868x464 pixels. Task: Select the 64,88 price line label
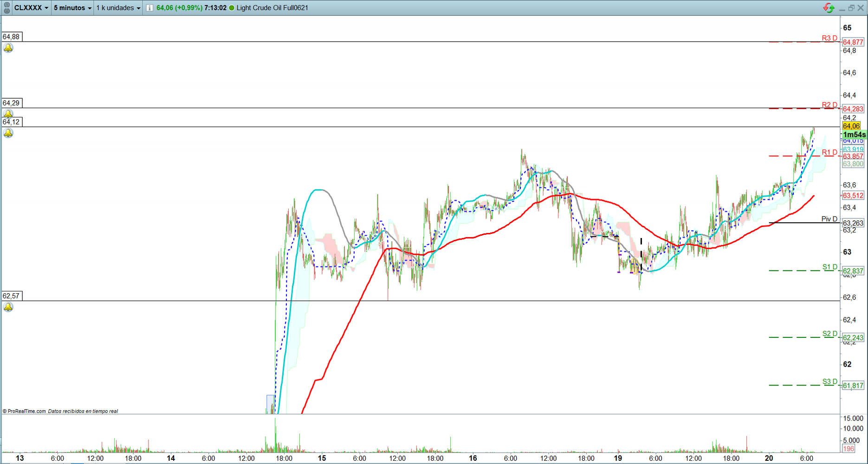[11, 37]
